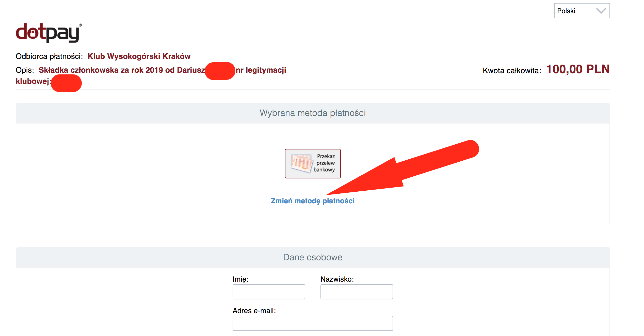Focus the Nazwisko input field
The height and width of the screenshot is (336, 644).
click(356, 292)
